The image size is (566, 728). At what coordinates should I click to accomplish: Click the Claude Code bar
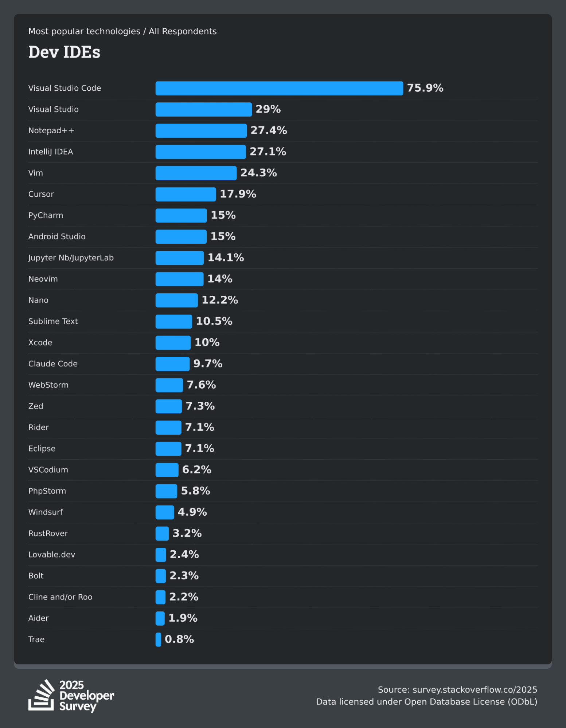pos(172,364)
